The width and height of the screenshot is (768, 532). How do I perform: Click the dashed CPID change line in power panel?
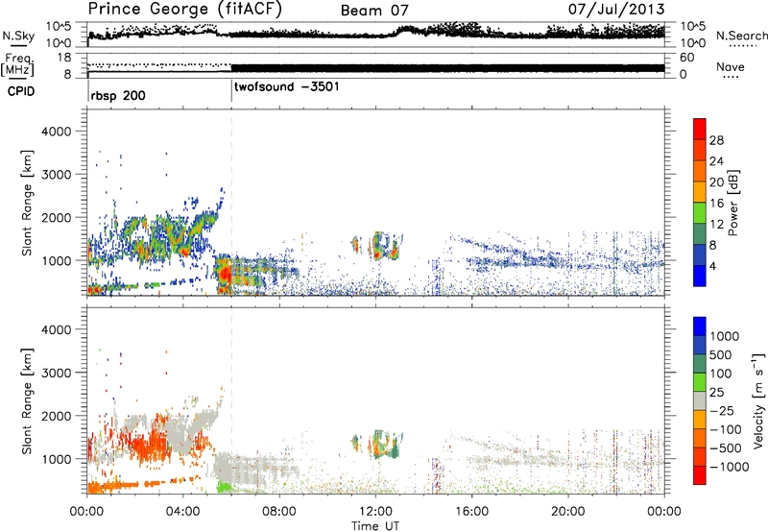231,203
